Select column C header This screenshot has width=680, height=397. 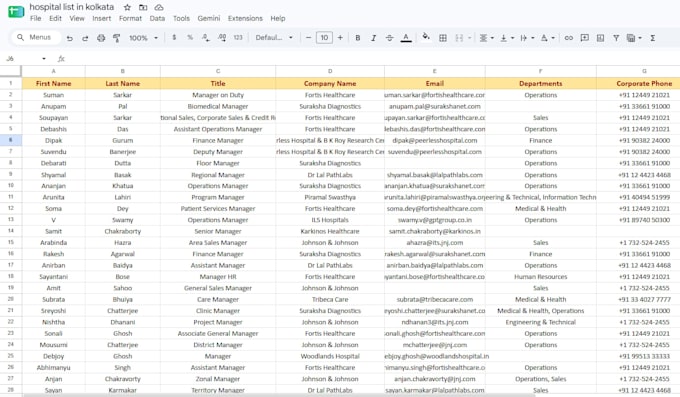click(218, 71)
